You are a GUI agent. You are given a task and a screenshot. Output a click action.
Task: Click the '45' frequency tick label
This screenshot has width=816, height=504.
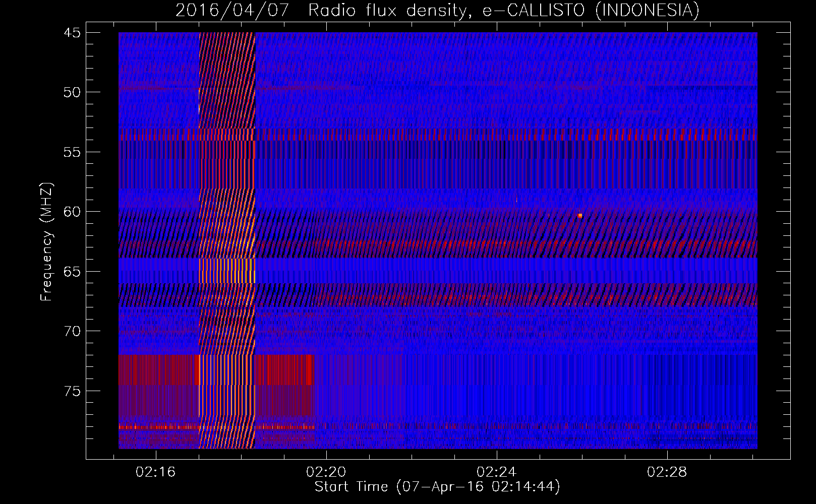pos(72,33)
